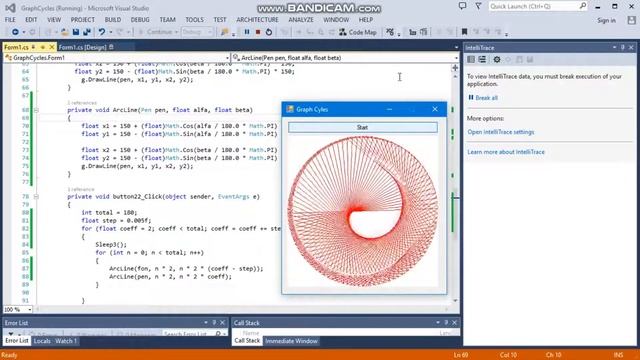Image resolution: width=640 pixels, height=360 pixels.
Task: Open the IntelliTrace window position dropdown
Action: pos(614,48)
